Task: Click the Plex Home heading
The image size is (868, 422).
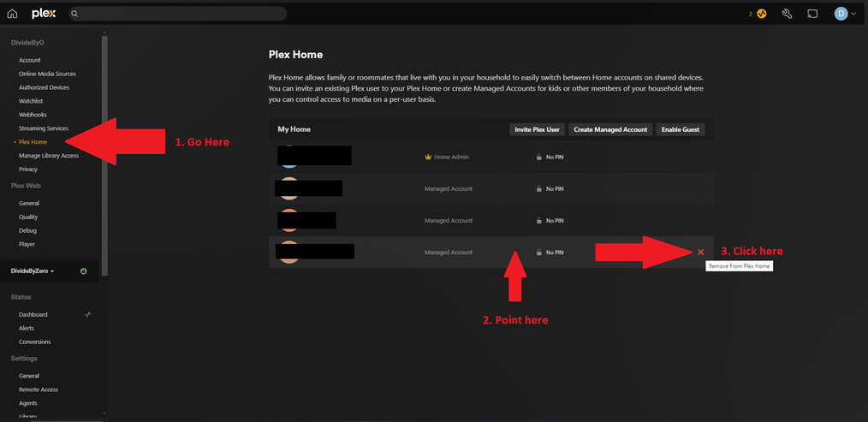Action: [x=295, y=55]
